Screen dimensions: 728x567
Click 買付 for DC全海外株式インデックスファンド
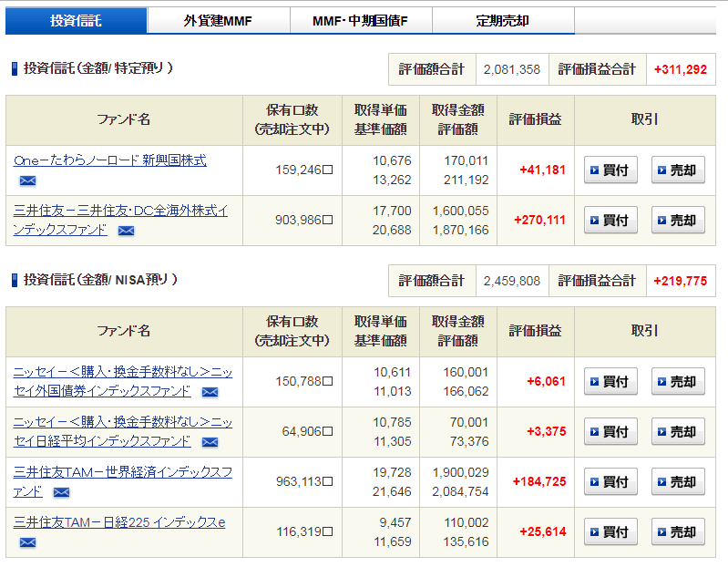pos(610,220)
